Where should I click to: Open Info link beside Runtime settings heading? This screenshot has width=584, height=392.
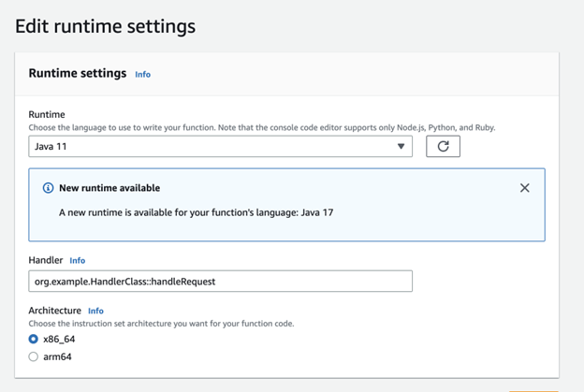142,75
